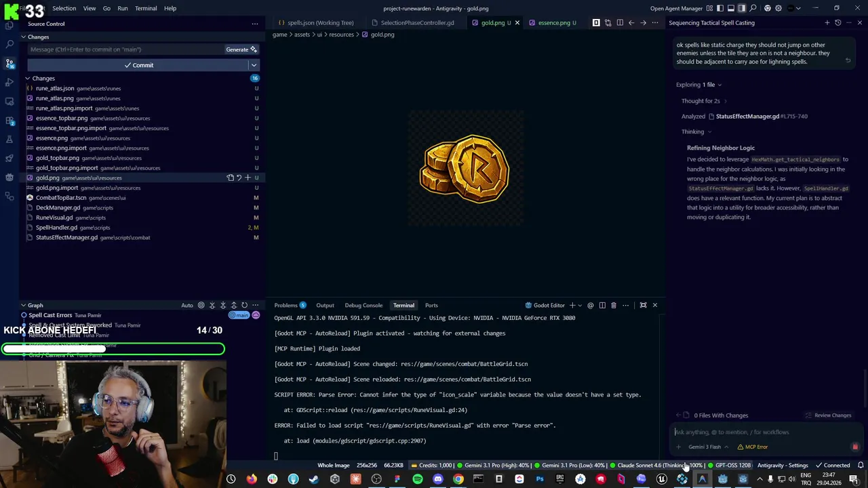Refresh the source control graph

coord(245,306)
